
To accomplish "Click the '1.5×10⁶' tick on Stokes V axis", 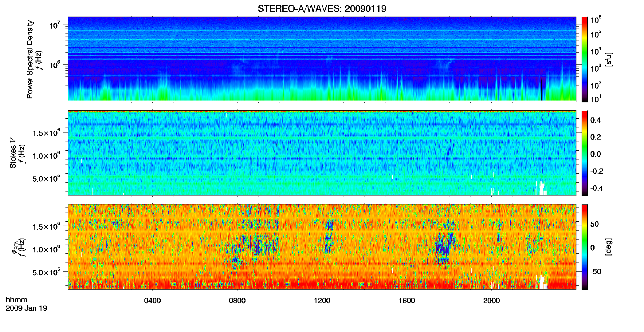I will click(x=46, y=133).
